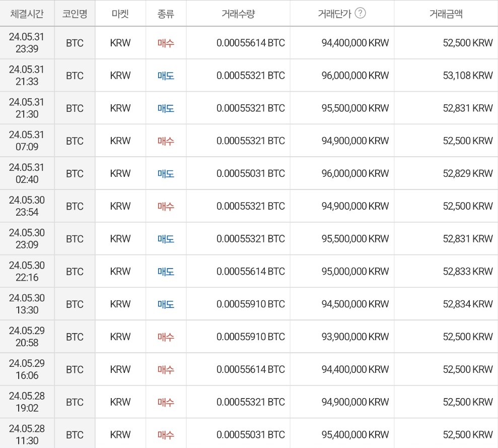Click the 종류 column header
Image resolution: width=498 pixels, height=448 pixels.
[x=166, y=14]
